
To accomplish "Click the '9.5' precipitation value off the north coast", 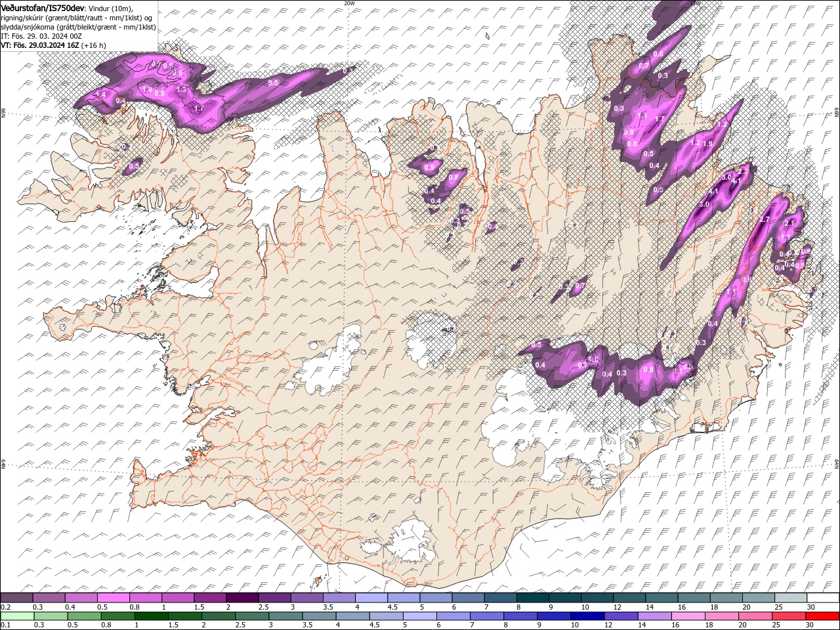I will pyautogui.click(x=274, y=83).
